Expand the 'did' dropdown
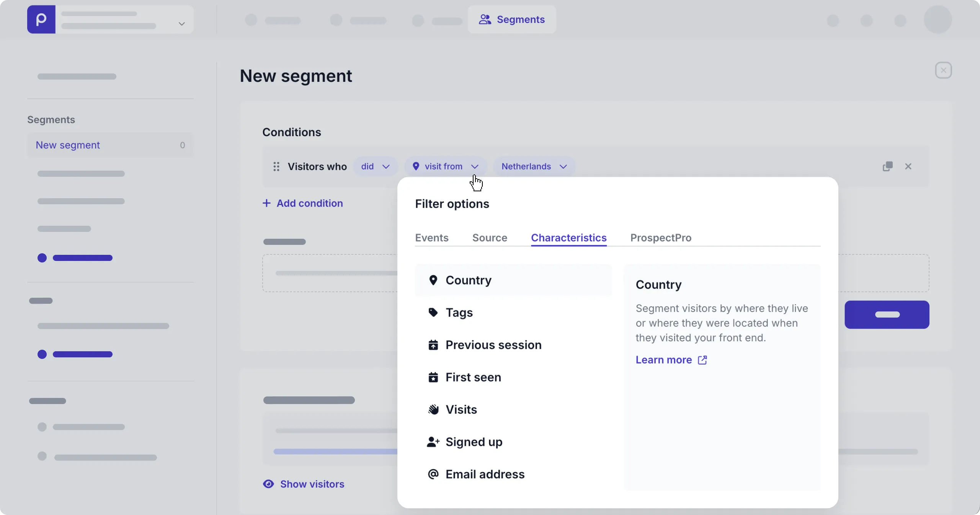 click(x=376, y=166)
